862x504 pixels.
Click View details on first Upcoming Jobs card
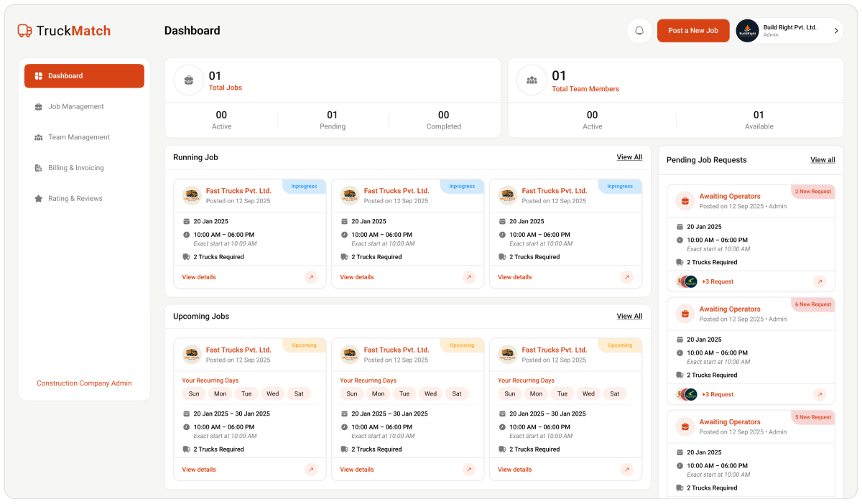pyautogui.click(x=199, y=470)
